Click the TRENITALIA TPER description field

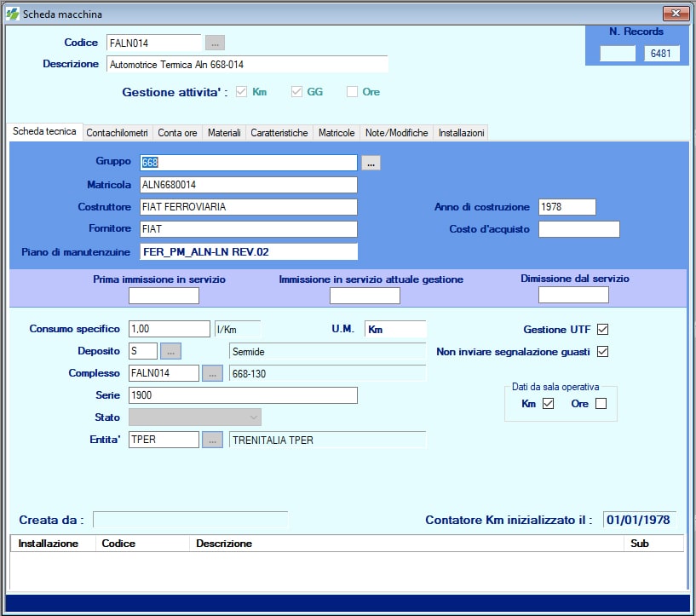[x=328, y=440]
